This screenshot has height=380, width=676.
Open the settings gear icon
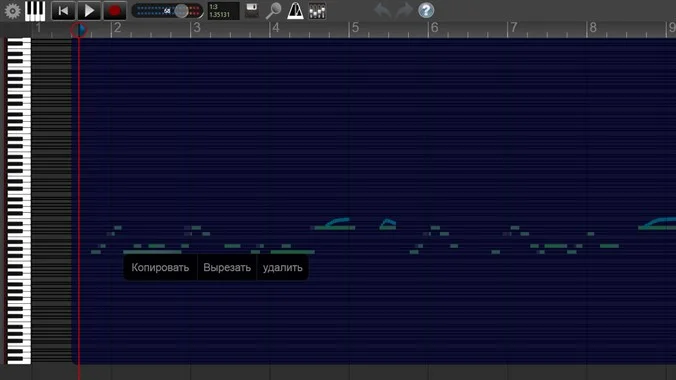pos(12,11)
